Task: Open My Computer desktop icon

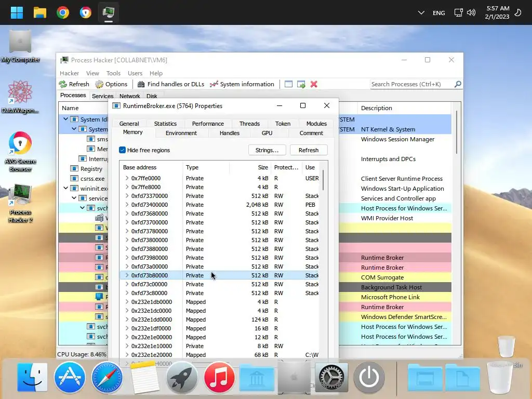Action: 20,46
